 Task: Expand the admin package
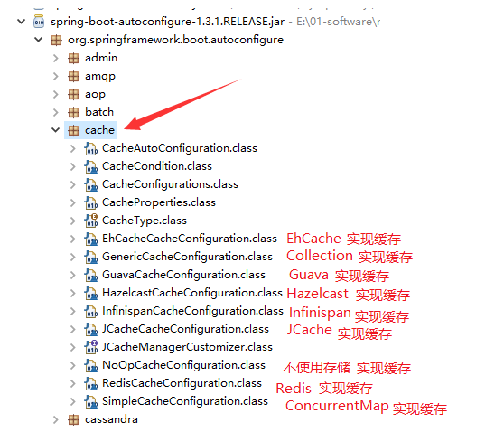[x=56, y=58]
